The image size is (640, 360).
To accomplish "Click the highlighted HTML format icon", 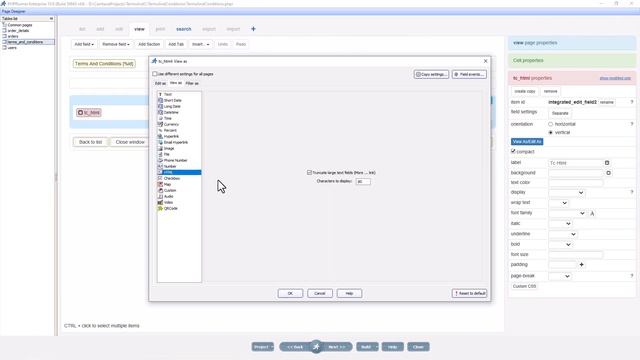I will pos(160,172).
